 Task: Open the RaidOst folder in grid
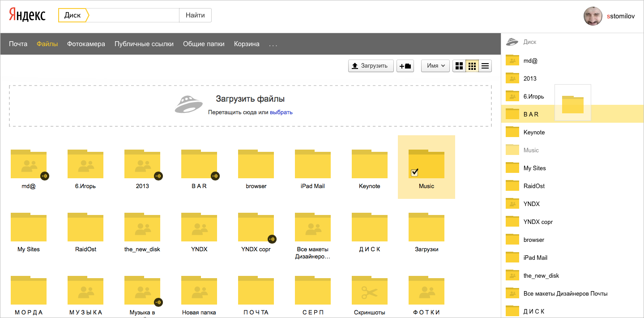[85, 228]
